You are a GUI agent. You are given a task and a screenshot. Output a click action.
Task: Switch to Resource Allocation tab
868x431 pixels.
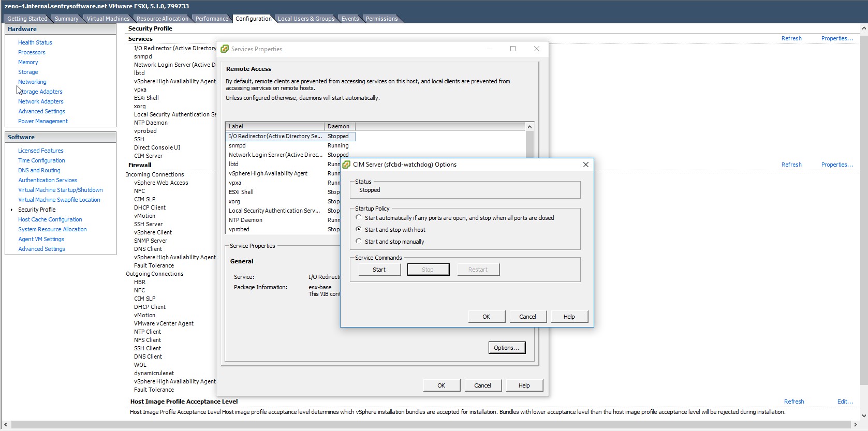pos(162,19)
